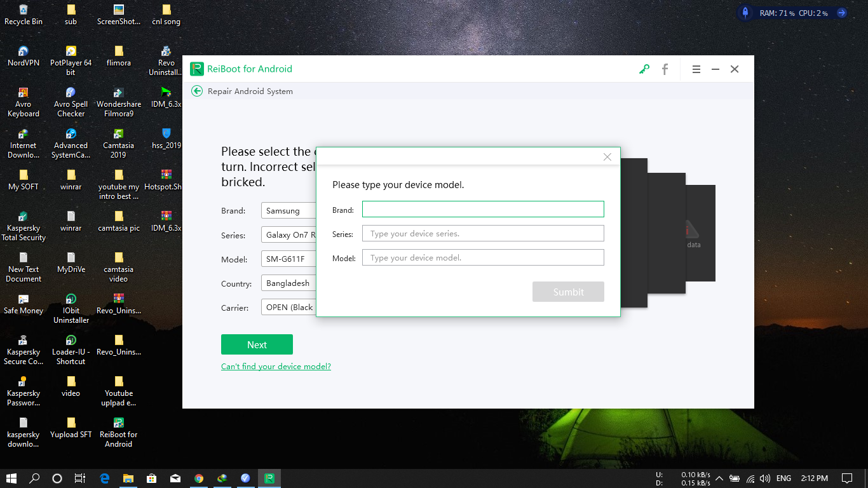The image size is (868, 488).
Task: Select the Wondershare Filmora9 shortcut
Action: [x=119, y=102]
